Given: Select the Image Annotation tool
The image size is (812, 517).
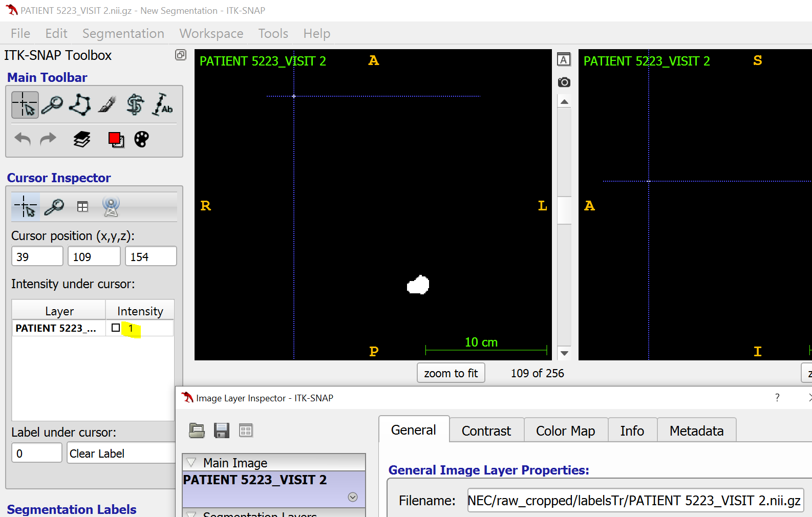Looking at the screenshot, I should [x=163, y=105].
